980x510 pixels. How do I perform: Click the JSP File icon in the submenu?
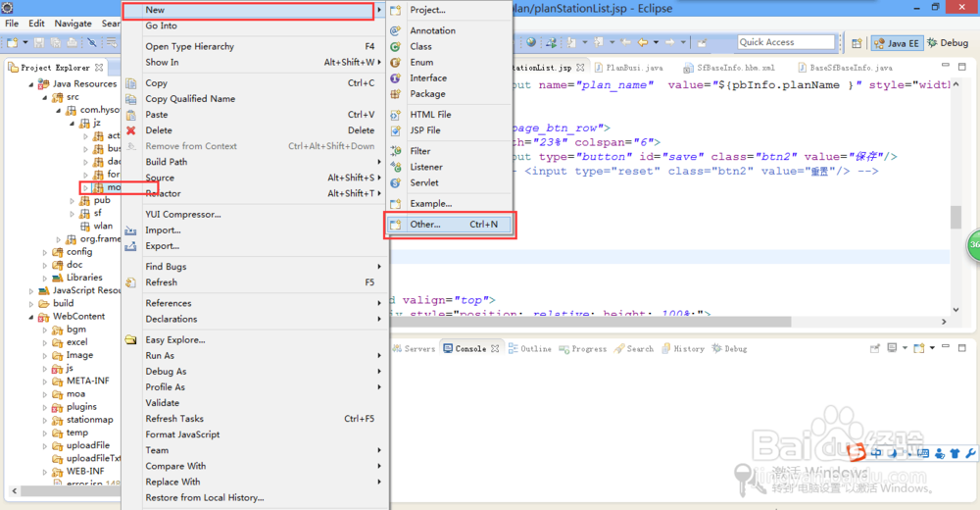coord(396,130)
